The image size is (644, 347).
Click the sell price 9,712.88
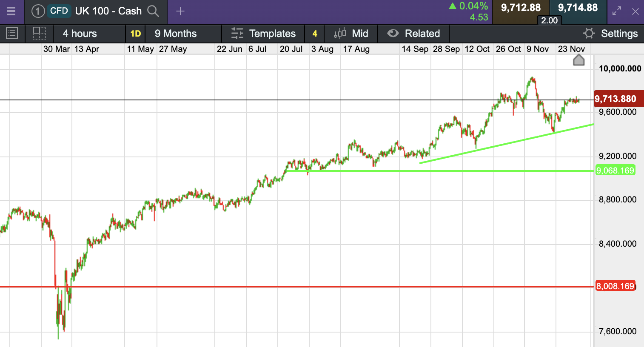point(521,8)
